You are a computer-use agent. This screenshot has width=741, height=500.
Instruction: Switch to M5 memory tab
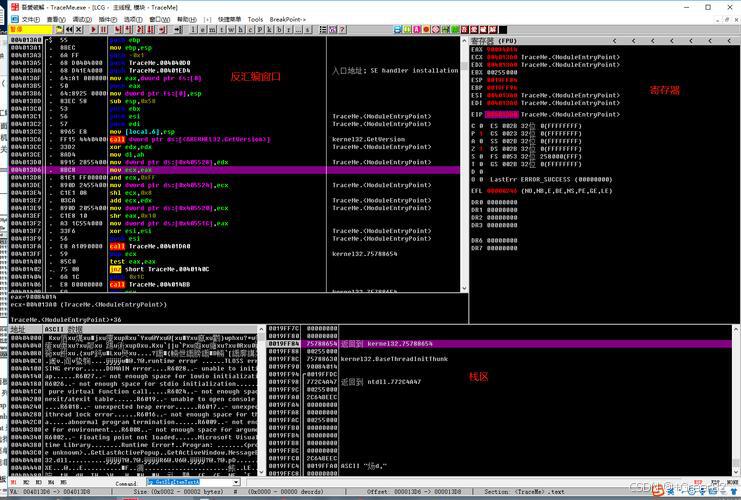tap(63, 483)
